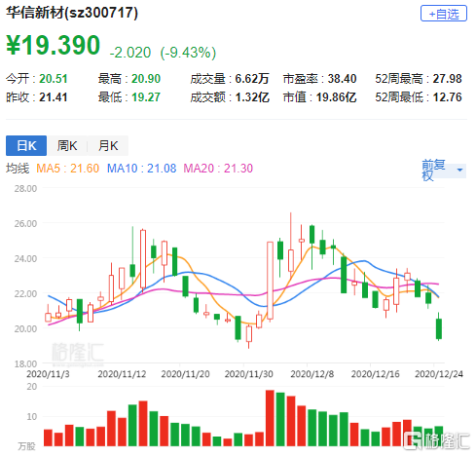
Task: Click the MA5 moving average label
Action: (67, 169)
